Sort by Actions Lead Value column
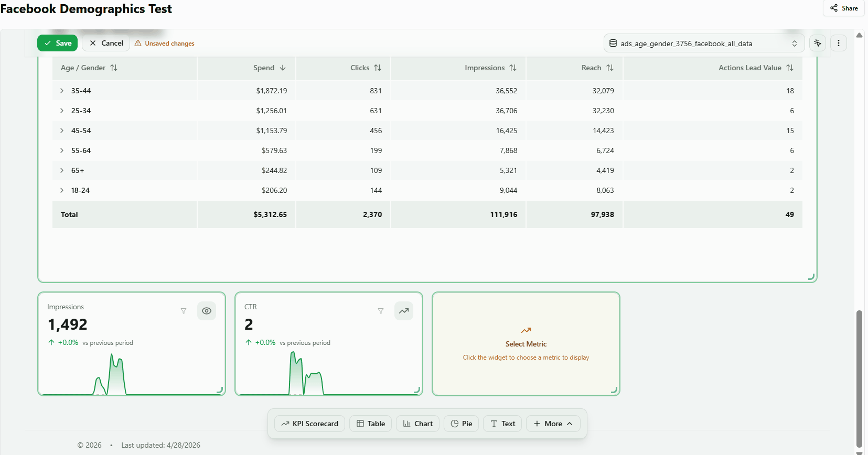The image size is (868, 455). click(790, 68)
